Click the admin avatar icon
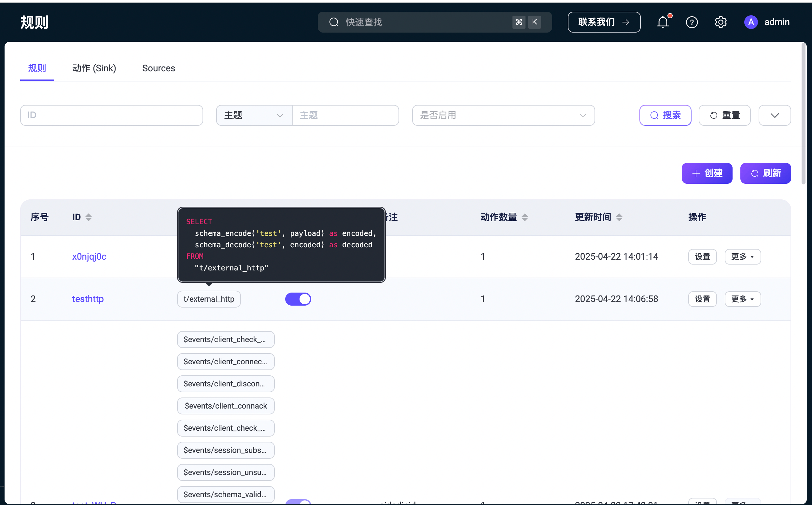 pos(750,22)
